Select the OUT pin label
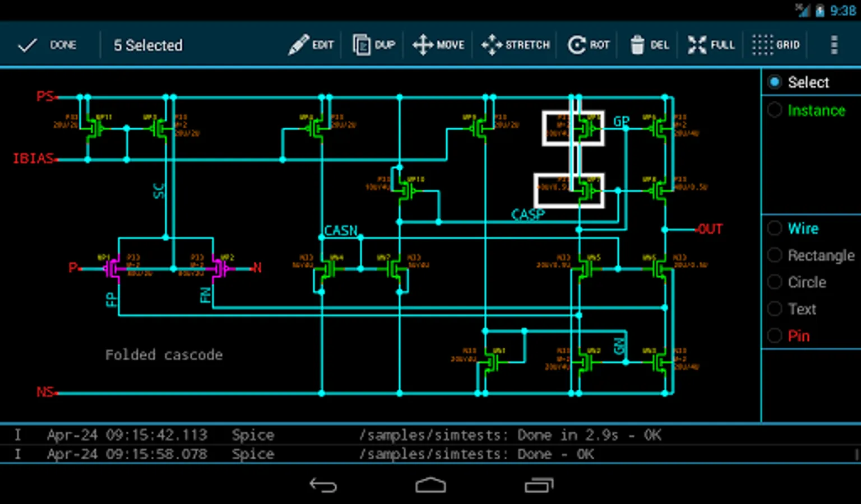Viewport: 861px width, 504px height. tap(711, 229)
